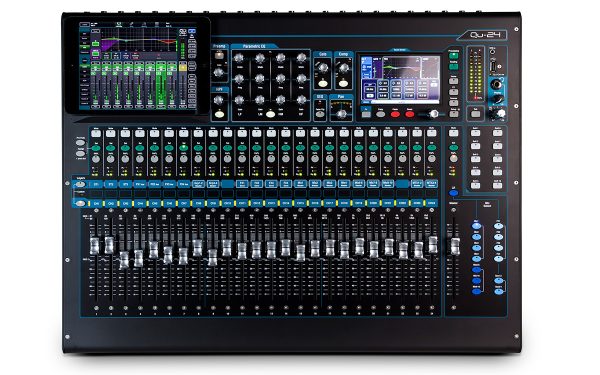Image resolution: width=600 pixels, height=375 pixels.
Task: Tap the green Sel key on master strip
Action: coord(453,148)
